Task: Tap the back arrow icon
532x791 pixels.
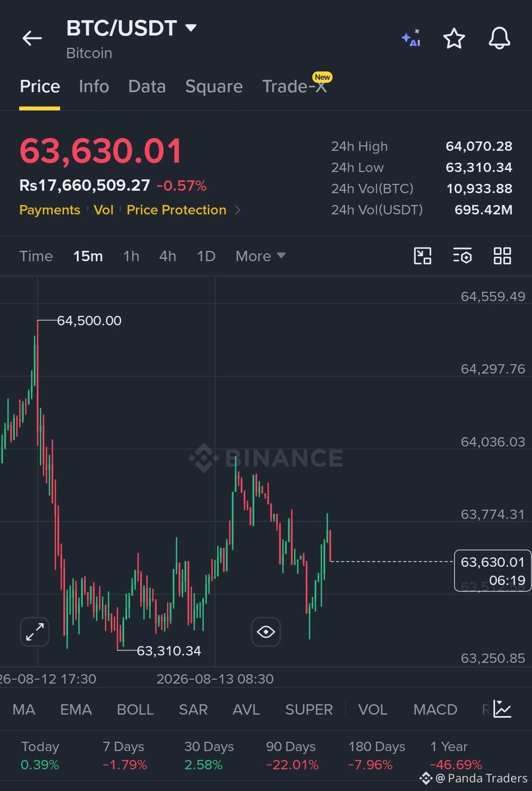Action: click(x=32, y=38)
